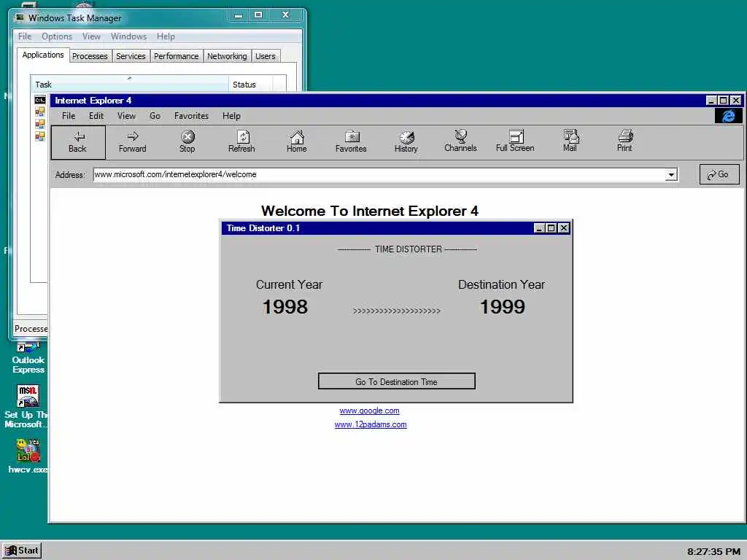
Task: Sort by the Task column header
Action: [130, 85]
